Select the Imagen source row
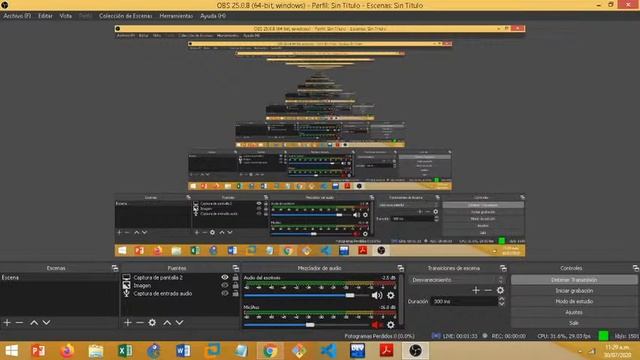The image size is (640, 360). pyautogui.click(x=180, y=285)
